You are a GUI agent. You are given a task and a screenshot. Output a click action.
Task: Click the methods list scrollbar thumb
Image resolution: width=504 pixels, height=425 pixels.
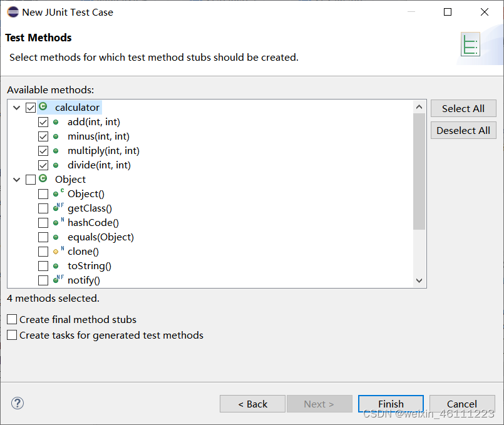[419, 172]
